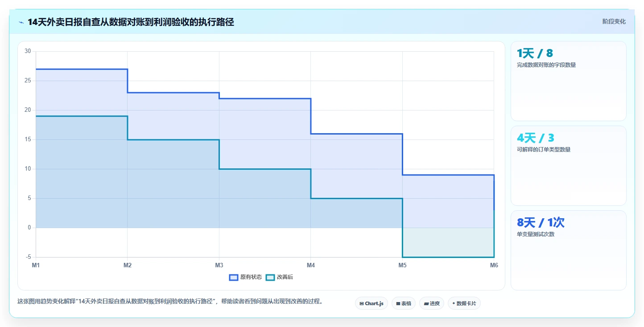The width and height of the screenshot is (644, 327).
Task: Click the y-axis value 10
Action: click(28, 169)
